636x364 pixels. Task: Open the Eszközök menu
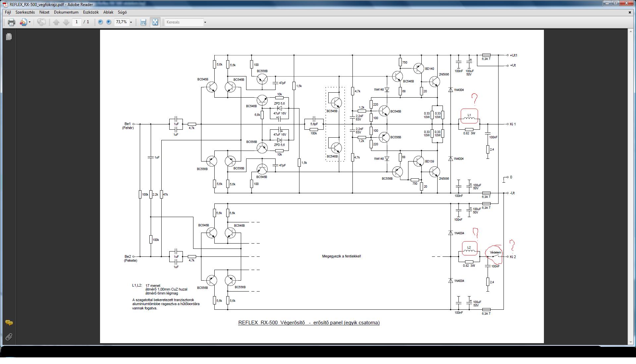(x=91, y=12)
